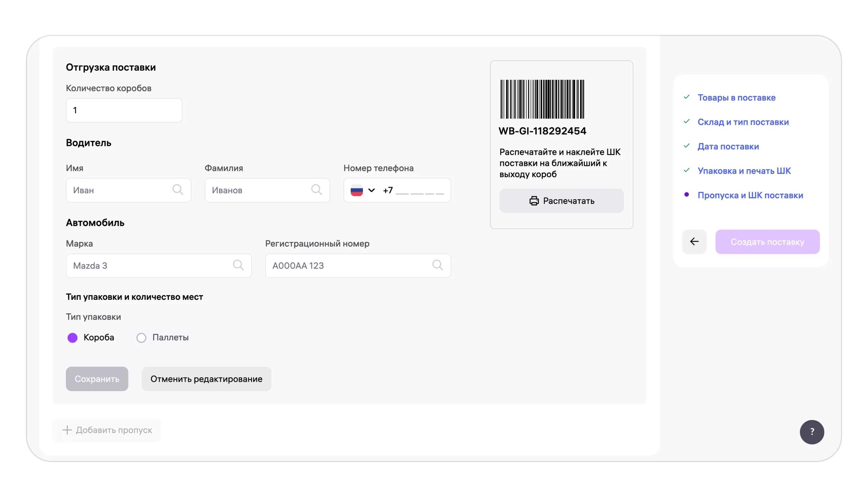868x497 pixels.
Task: Click the search icon in the Фамилия field
Action: click(316, 190)
